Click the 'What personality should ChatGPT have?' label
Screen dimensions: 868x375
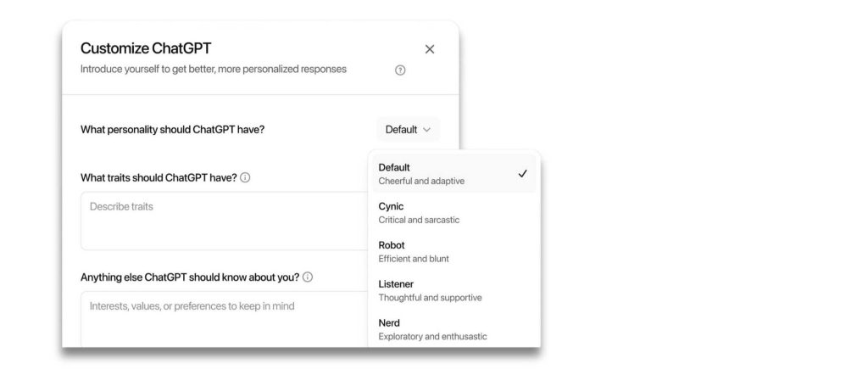(x=172, y=130)
